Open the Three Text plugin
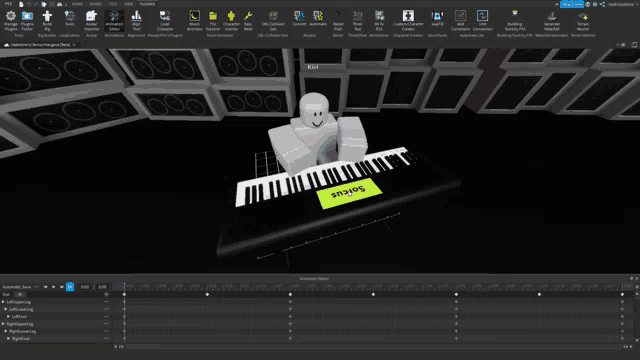The height and width of the screenshot is (360, 640). [x=357, y=21]
